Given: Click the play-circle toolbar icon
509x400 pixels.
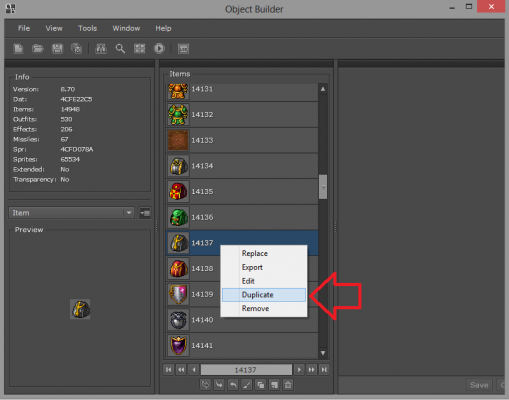Looking at the screenshot, I should [x=159, y=49].
